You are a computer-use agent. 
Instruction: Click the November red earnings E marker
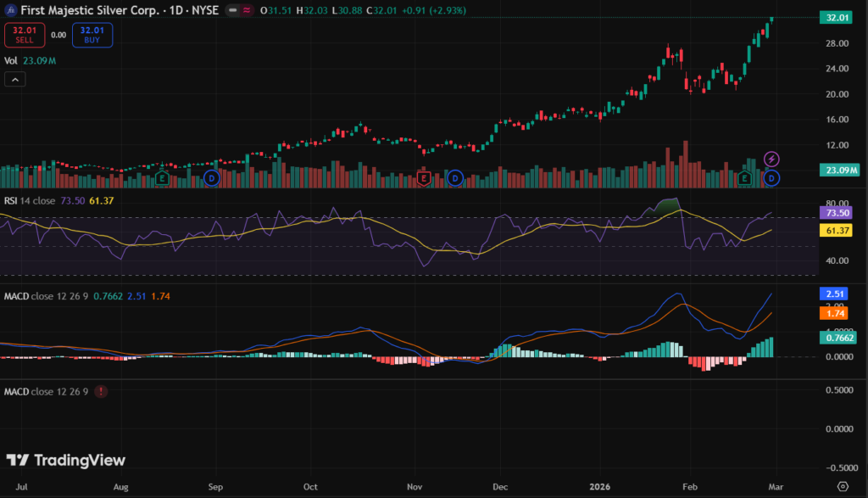423,178
